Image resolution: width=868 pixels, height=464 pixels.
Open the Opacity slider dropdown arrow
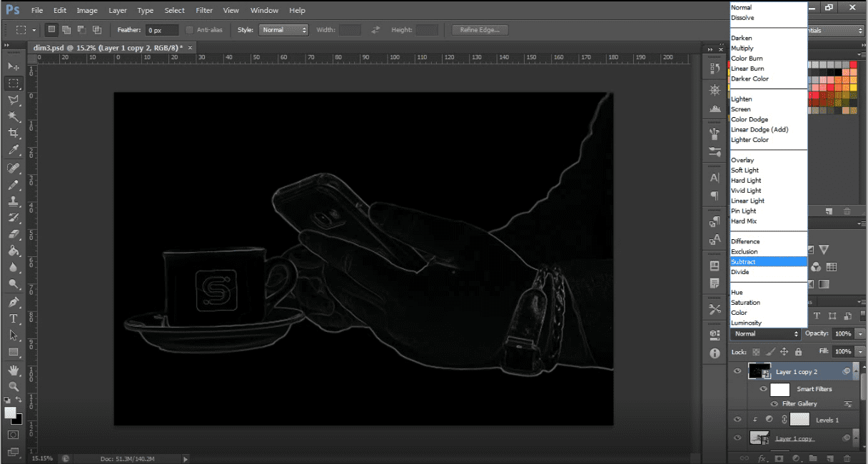click(x=859, y=334)
